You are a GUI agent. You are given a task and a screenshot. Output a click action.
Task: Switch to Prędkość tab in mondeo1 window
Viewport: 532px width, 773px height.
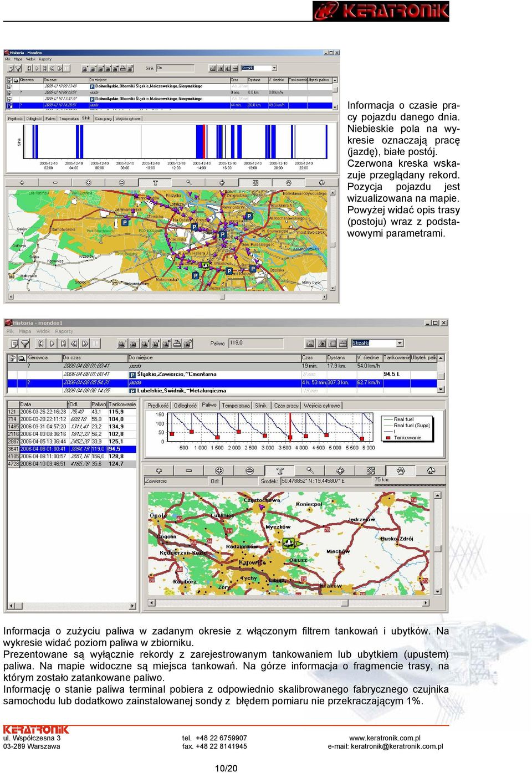(158, 406)
